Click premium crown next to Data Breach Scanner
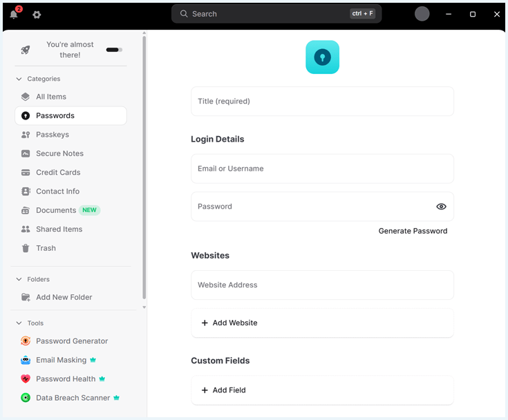Image resolution: width=508 pixels, height=420 pixels. 116,398
